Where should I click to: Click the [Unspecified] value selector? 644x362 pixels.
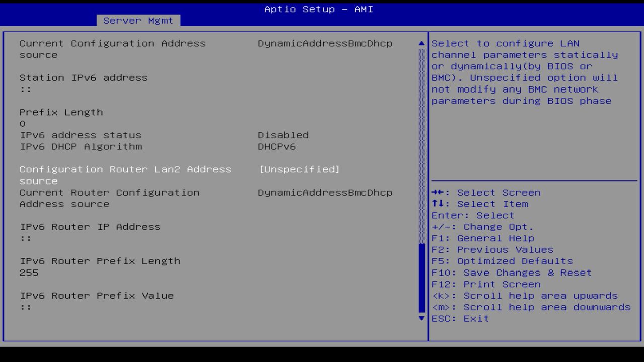pyautogui.click(x=299, y=169)
